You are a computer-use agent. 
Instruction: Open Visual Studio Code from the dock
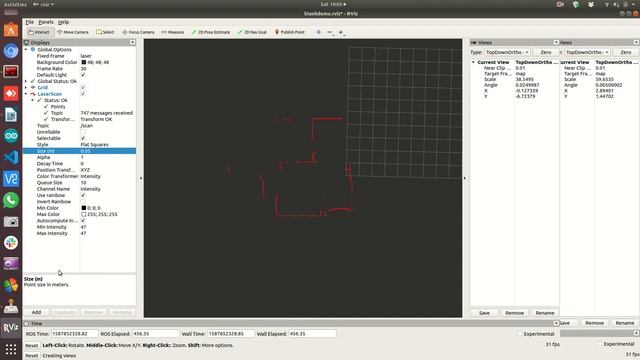tap(11, 157)
